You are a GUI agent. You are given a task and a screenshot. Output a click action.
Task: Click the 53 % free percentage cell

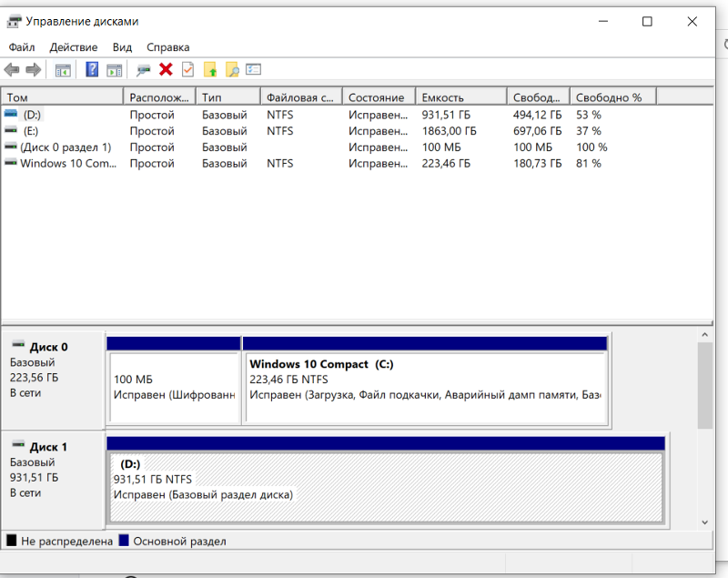point(588,115)
